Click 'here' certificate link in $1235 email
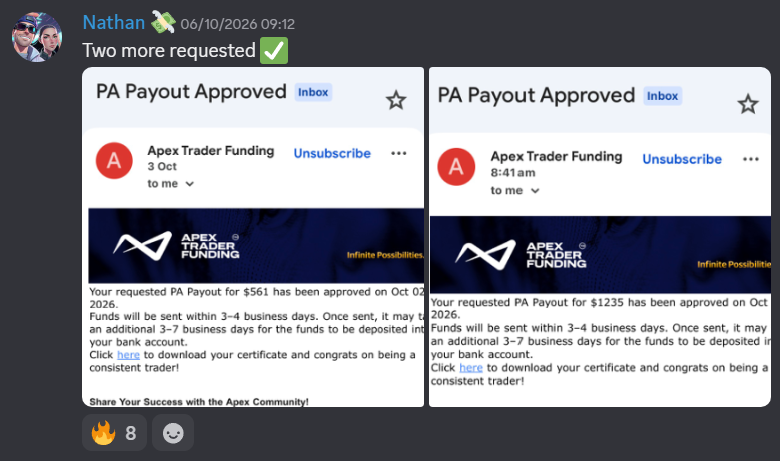 point(471,368)
